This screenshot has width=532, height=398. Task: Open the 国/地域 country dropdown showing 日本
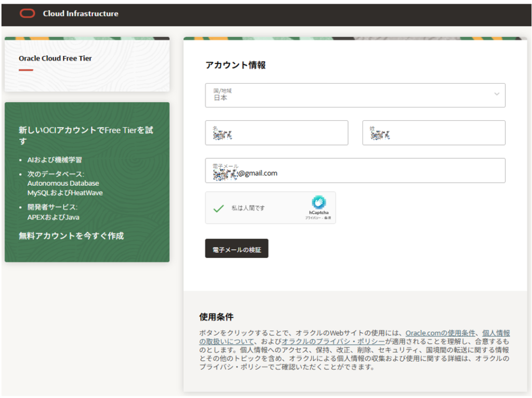(x=355, y=95)
